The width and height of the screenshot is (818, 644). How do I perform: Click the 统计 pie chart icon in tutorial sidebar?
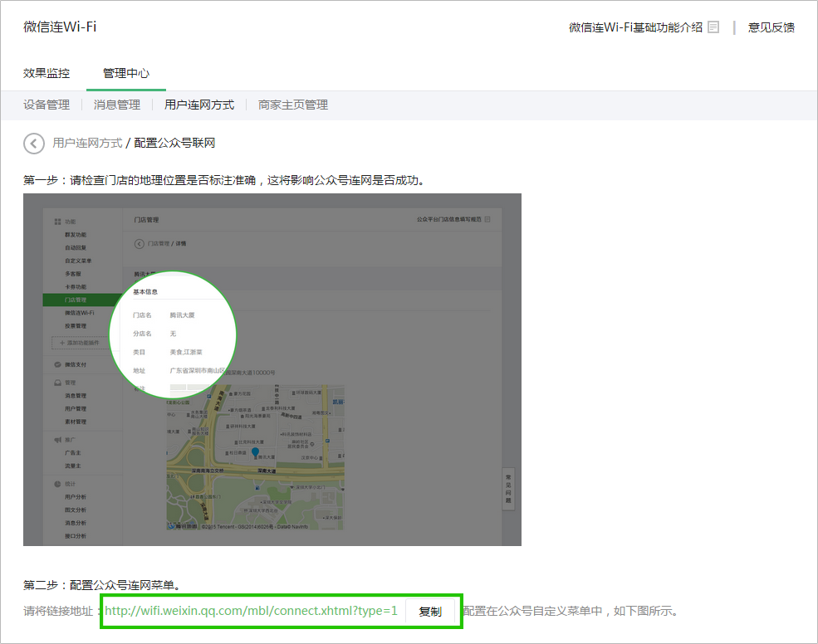[57, 483]
